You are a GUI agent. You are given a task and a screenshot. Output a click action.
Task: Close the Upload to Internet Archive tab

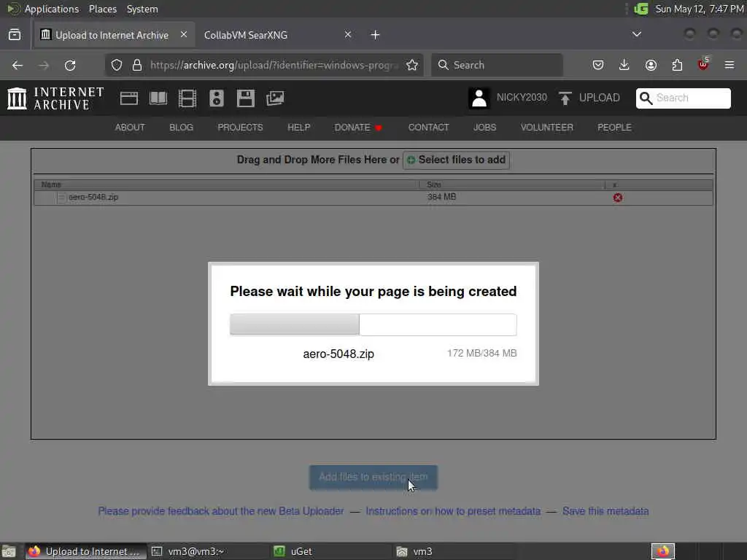pyautogui.click(x=184, y=35)
